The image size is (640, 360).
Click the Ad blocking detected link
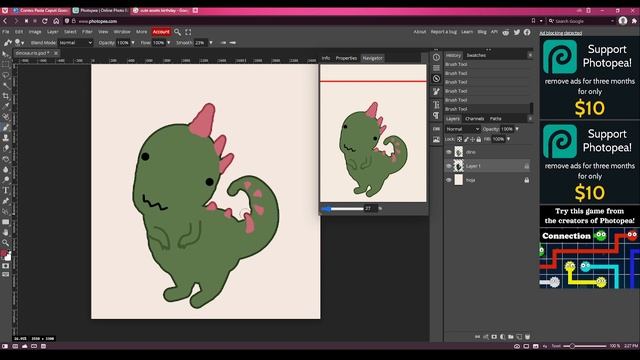point(560,33)
